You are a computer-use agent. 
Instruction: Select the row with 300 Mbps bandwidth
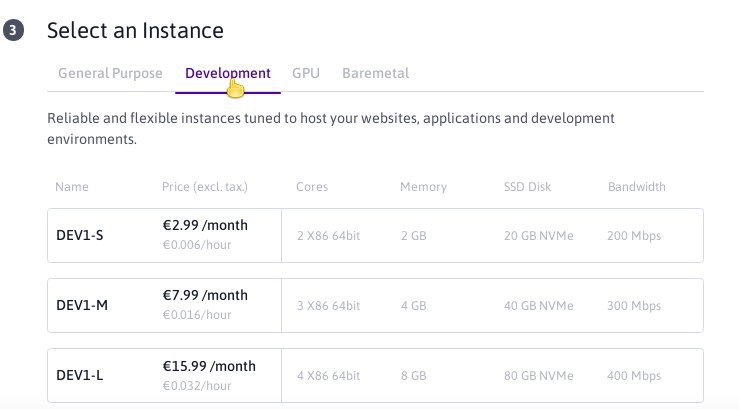coord(375,305)
